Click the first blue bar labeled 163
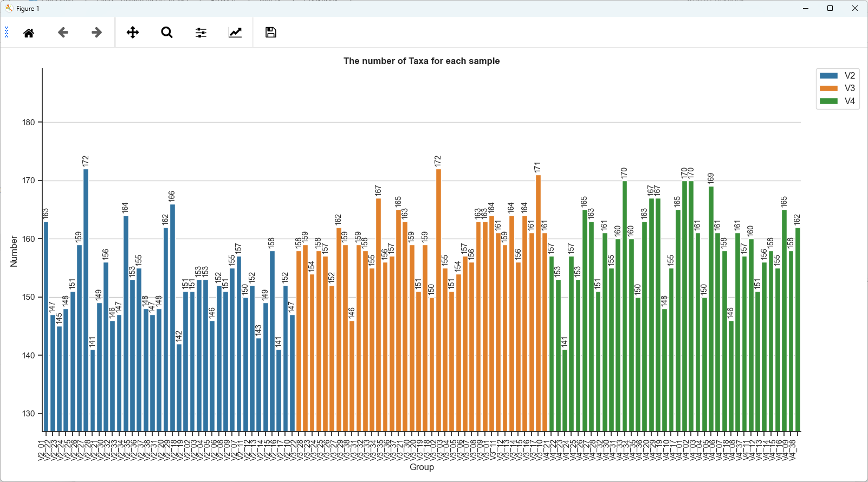Screen dimensions: 868x482 (46, 326)
